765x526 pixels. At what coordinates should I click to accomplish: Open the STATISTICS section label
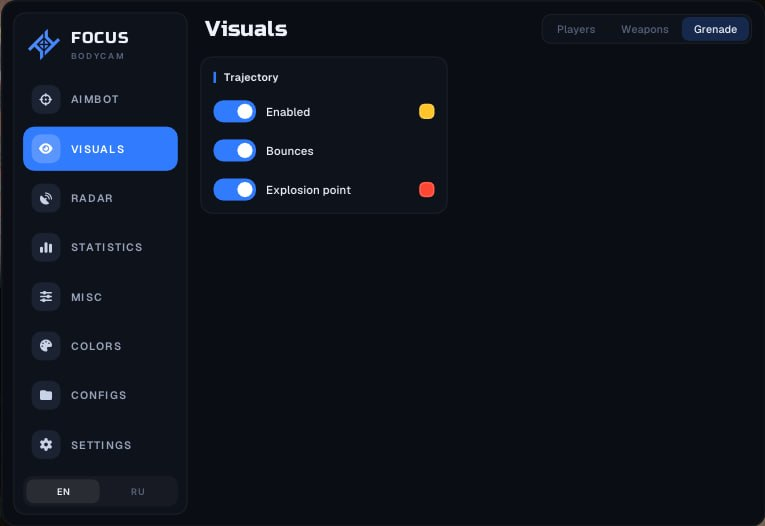click(x=107, y=247)
